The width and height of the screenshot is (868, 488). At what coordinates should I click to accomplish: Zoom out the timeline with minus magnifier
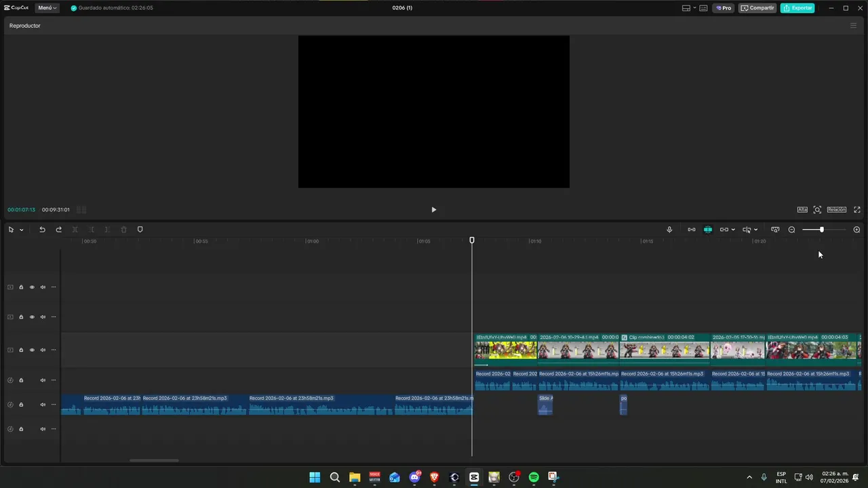pyautogui.click(x=791, y=230)
